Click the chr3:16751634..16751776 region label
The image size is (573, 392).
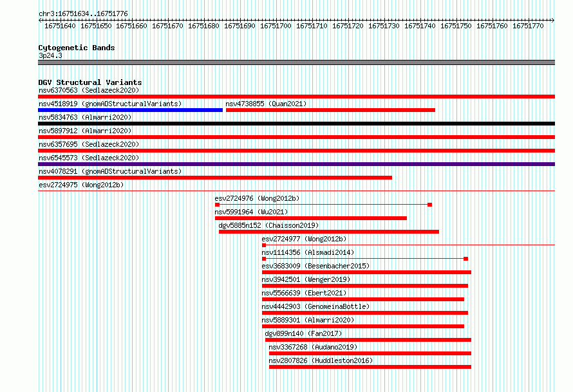tap(83, 14)
